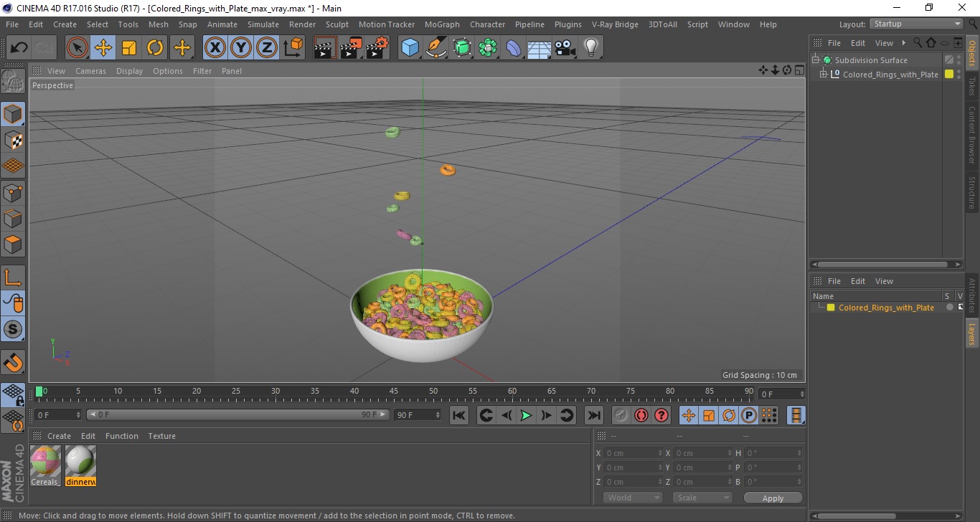980x522 pixels.
Task: Toggle Point Level Animation dots icon
Action: [x=768, y=415]
